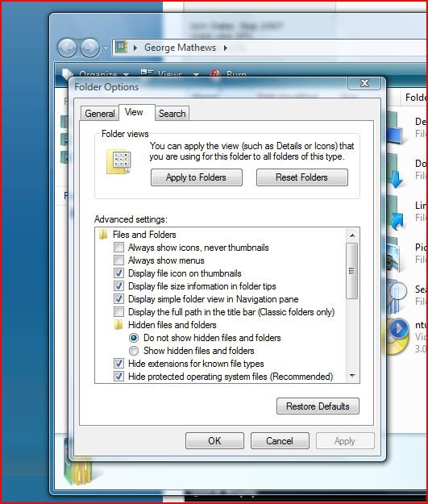Click the Advanced settings scrollbar down arrow
Viewport: 428px width, 504px height.
(x=352, y=376)
